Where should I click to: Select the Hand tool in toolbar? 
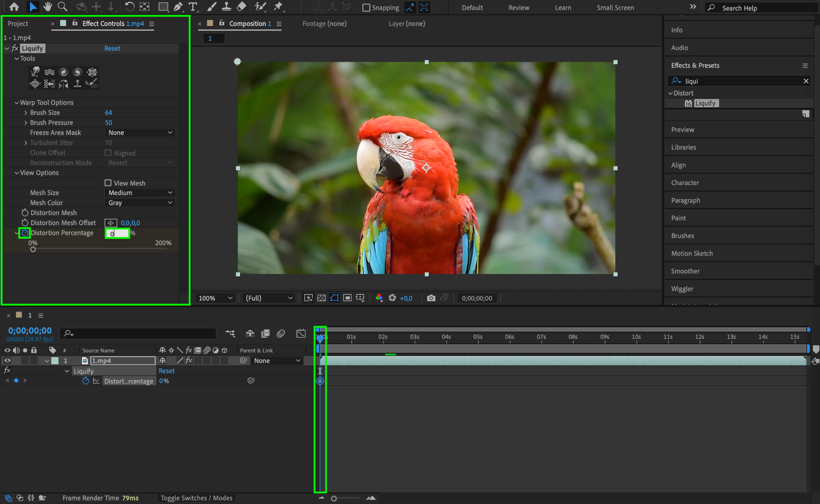(x=48, y=6)
